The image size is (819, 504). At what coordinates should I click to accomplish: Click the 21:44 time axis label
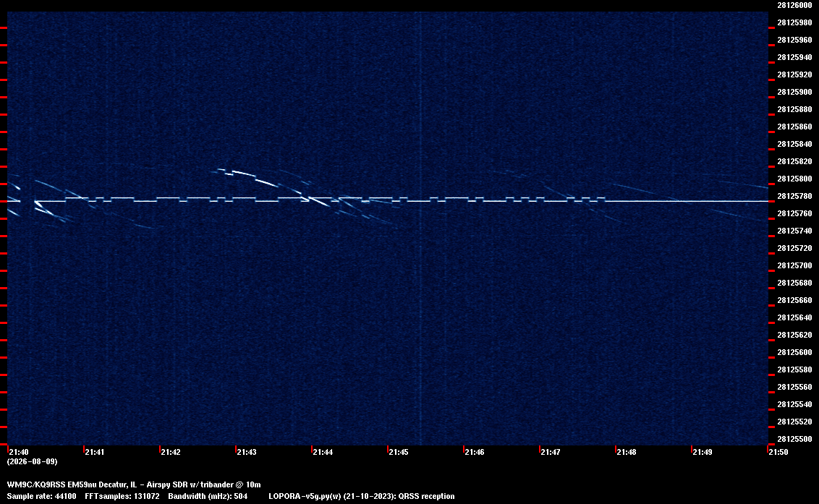click(x=323, y=452)
